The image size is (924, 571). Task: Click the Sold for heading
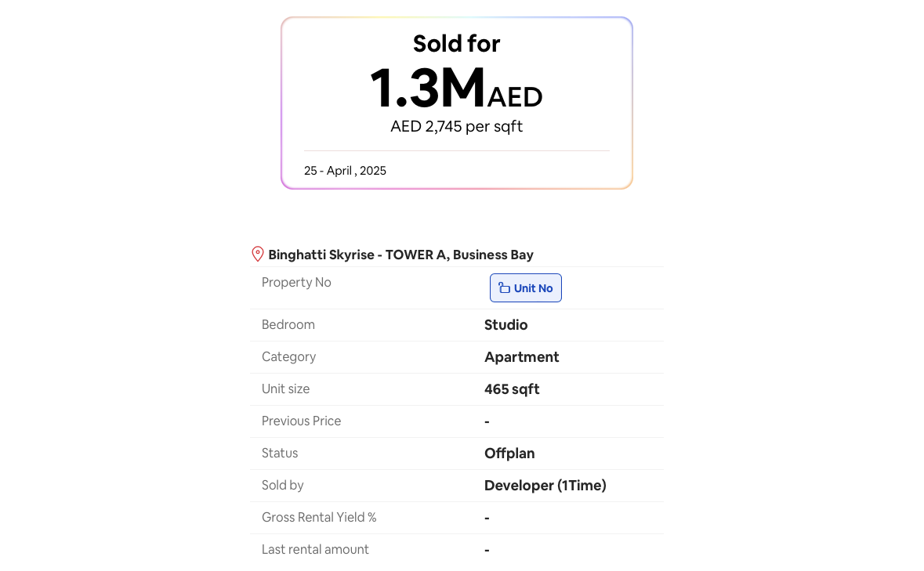point(456,44)
